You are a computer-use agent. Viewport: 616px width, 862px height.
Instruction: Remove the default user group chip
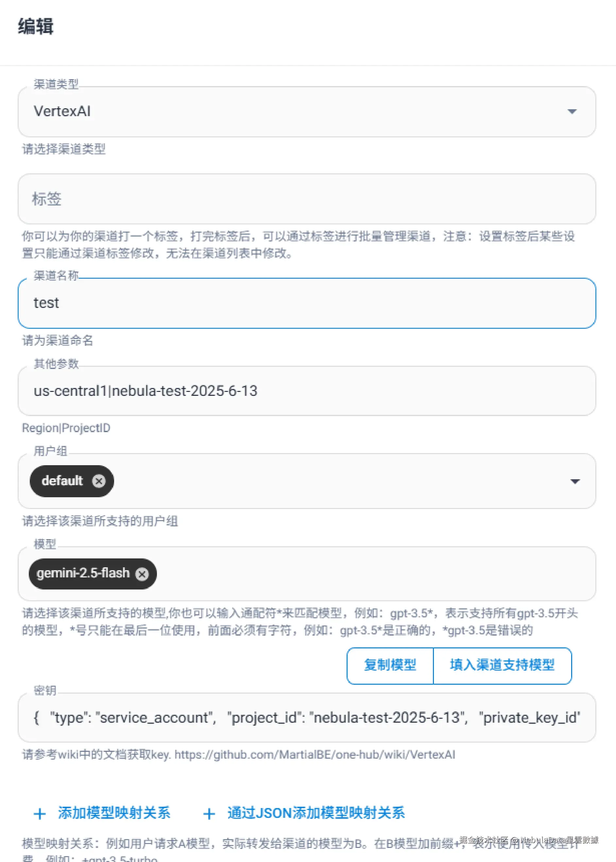(99, 481)
